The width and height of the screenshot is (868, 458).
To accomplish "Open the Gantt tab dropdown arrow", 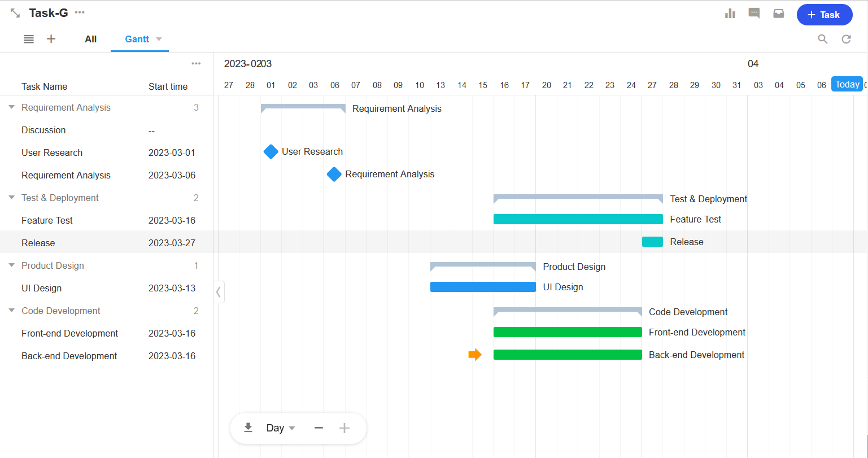I will point(159,39).
